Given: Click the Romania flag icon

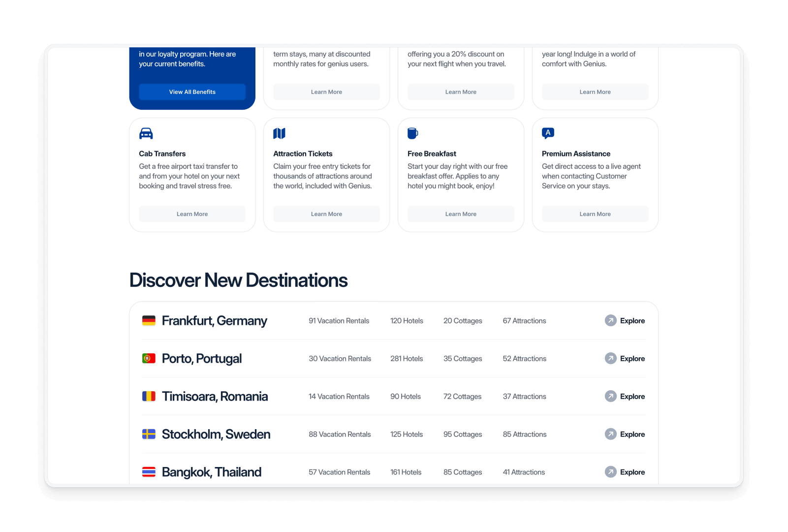Looking at the screenshot, I should pos(149,397).
